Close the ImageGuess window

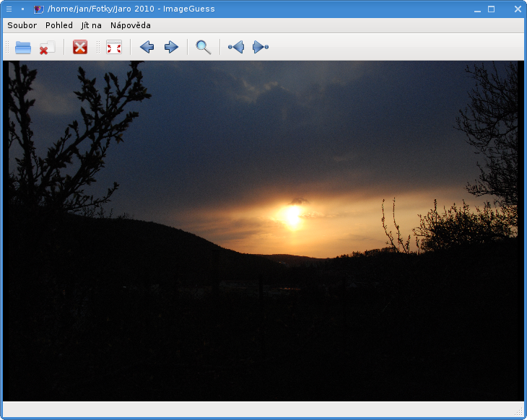pyautogui.click(x=518, y=9)
